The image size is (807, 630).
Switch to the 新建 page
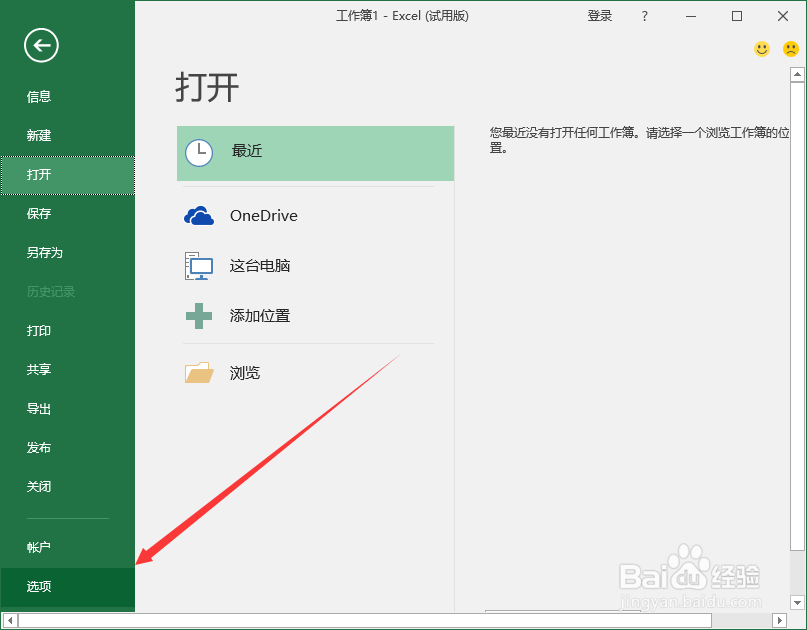coord(39,135)
